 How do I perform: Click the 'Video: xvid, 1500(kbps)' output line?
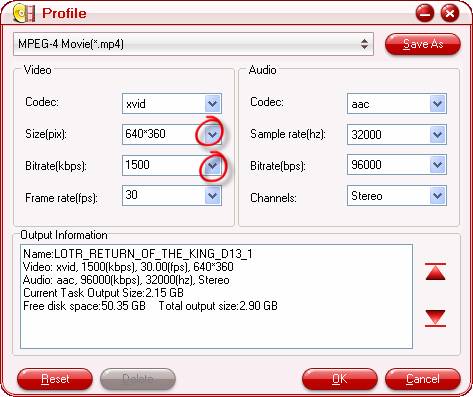pyautogui.click(x=128, y=267)
